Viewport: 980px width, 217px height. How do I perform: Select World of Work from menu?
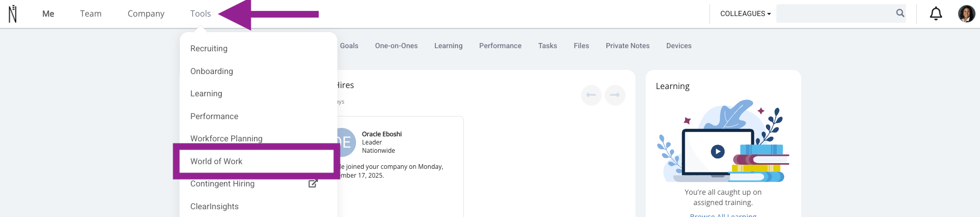(x=216, y=161)
